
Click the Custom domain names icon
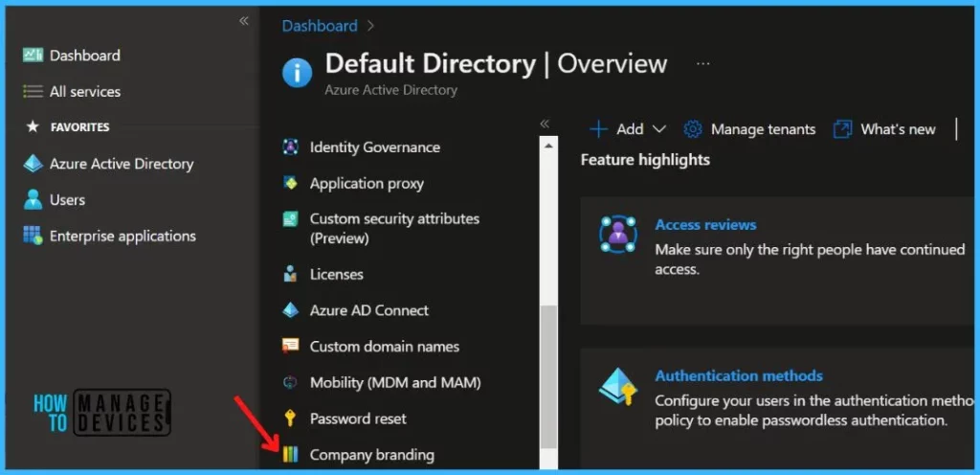(x=290, y=346)
